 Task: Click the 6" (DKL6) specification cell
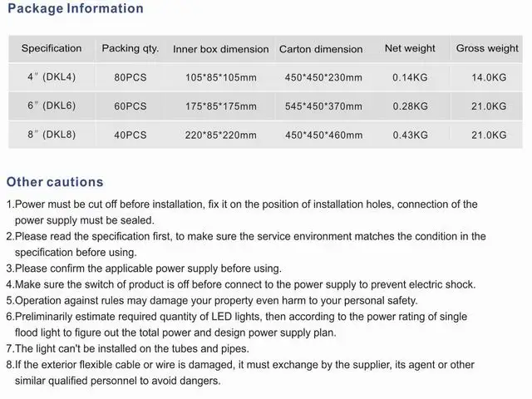point(52,106)
